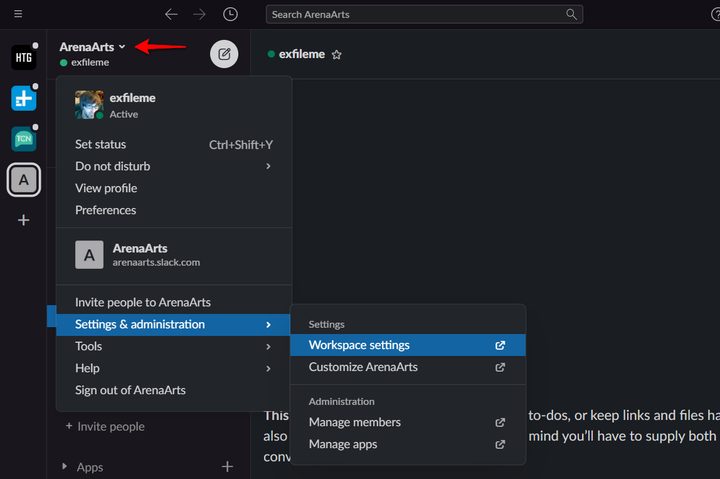Image resolution: width=720 pixels, height=479 pixels.
Task: Sign out of ArenaArts
Action: (x=174, y=390)
